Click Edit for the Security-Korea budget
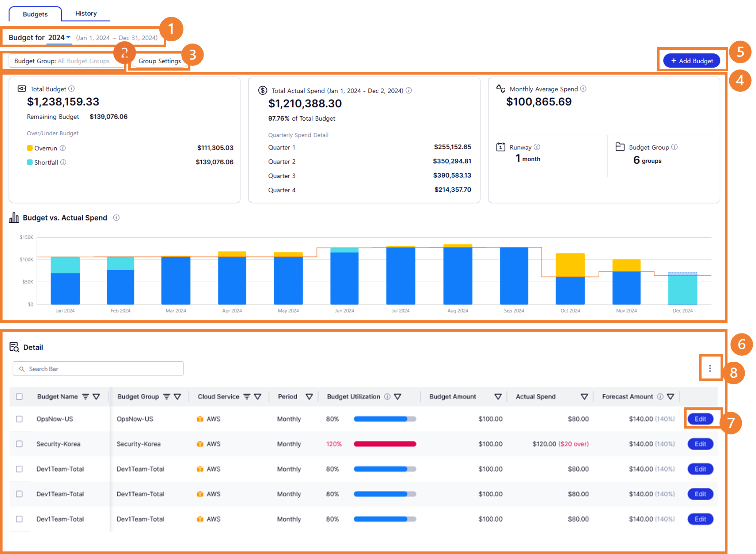 coord(700,444)
